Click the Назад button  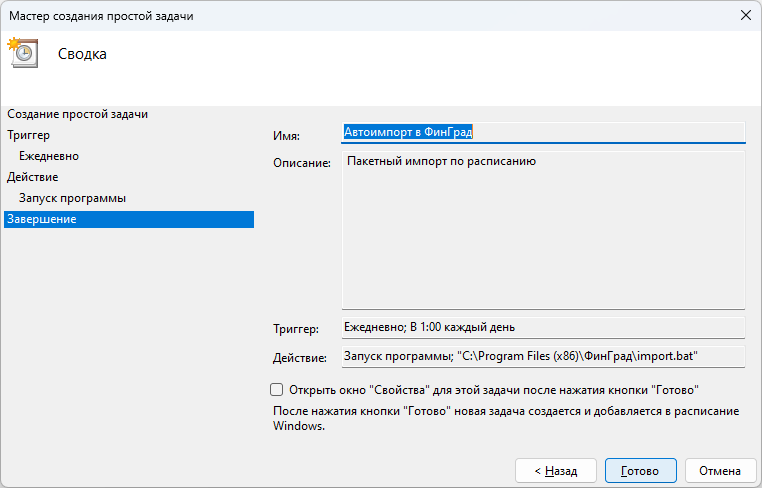[555, 470]
